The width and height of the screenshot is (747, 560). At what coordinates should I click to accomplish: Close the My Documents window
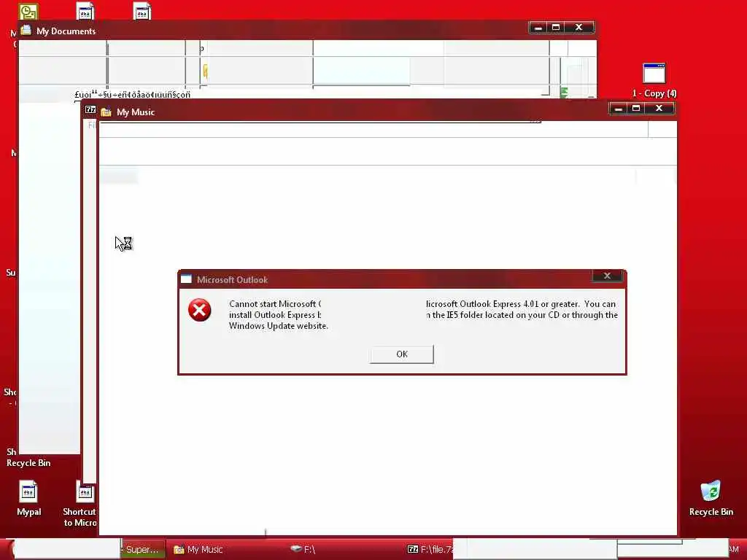[x=578, y=28]
